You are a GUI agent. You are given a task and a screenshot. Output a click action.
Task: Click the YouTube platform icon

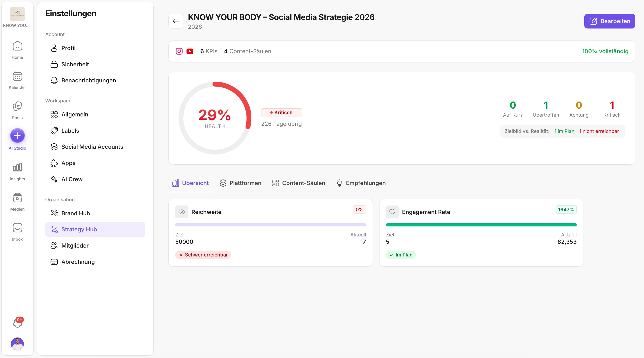click(x=190, y=51)
